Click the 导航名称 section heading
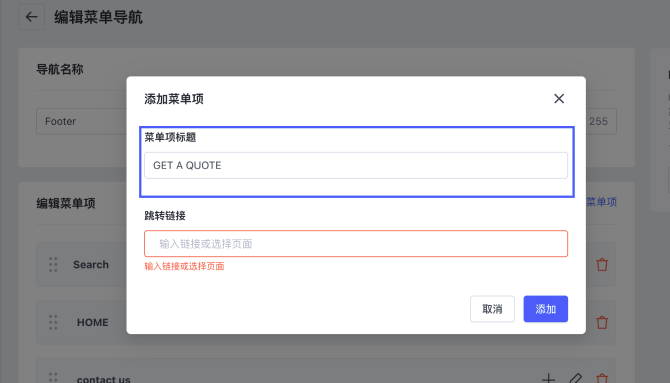This screenshot has height=383, width=670. click(60, 69)
